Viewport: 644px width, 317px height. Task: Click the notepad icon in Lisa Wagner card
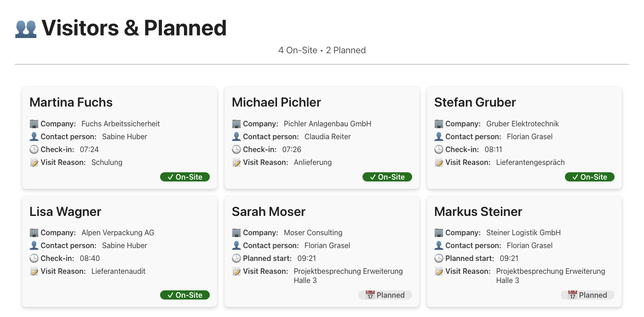34,271
